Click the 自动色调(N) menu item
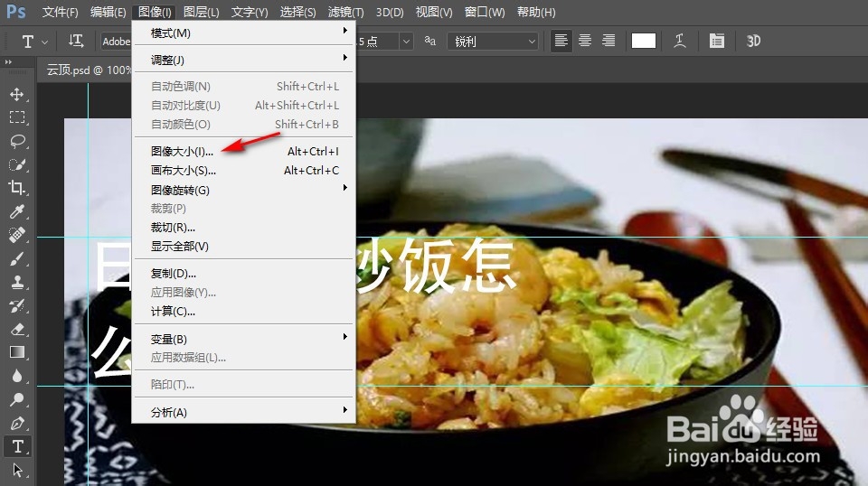Image resolution: width=868 pixels, height=486 pixels. (x=243, y=86)
